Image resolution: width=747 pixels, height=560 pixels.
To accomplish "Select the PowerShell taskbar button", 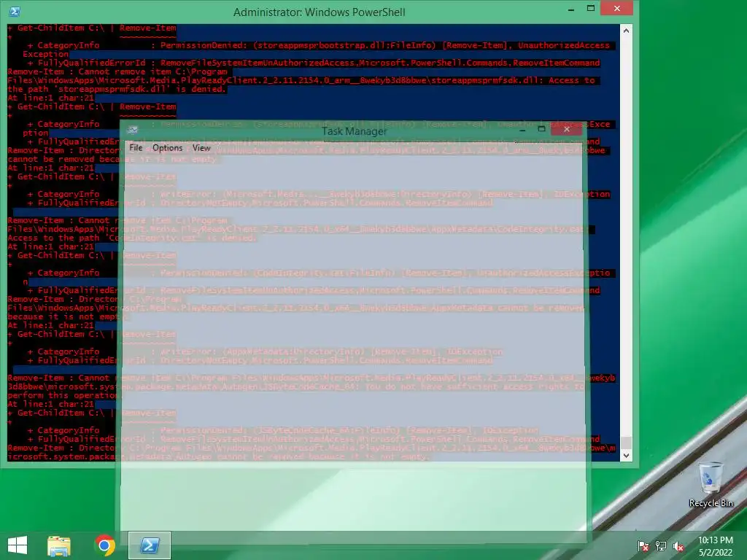I will tap(149, 545).
